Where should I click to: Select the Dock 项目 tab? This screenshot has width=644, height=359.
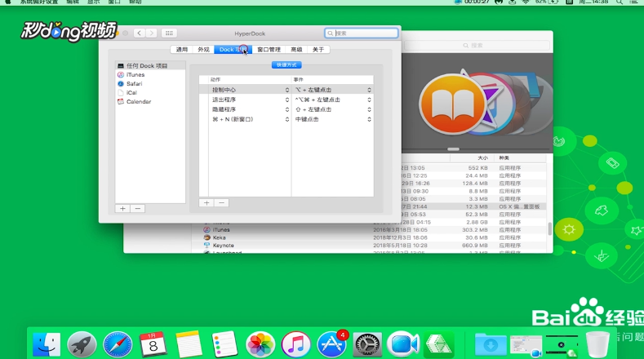233,49
